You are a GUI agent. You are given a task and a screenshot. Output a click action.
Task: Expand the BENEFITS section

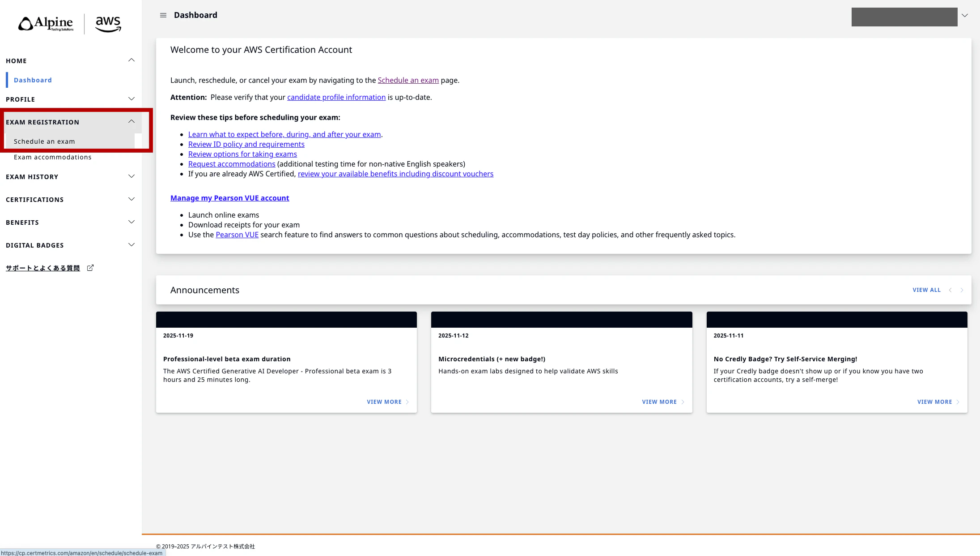132,222
